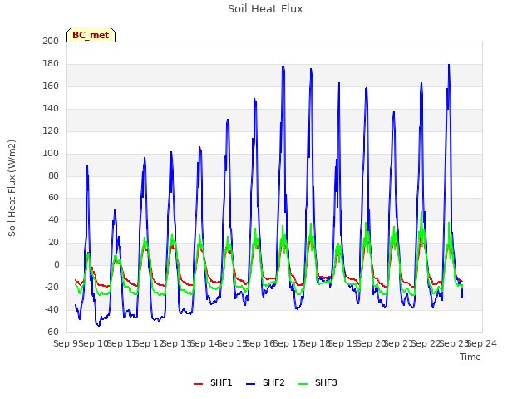The width and height of the screenshot is (532, 399).
Task: Click the Sep 14 x-axis label
Action: click(205, 343)
